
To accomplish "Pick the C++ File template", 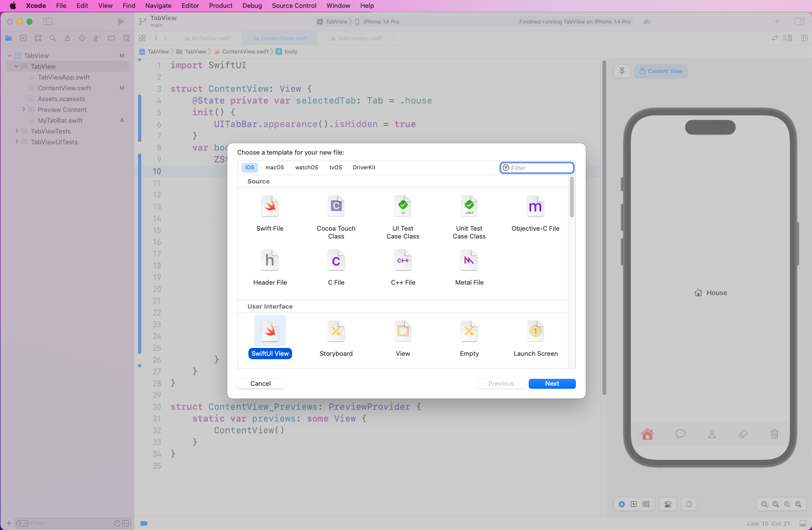I will pyautogui.click(x=403, y=268).
